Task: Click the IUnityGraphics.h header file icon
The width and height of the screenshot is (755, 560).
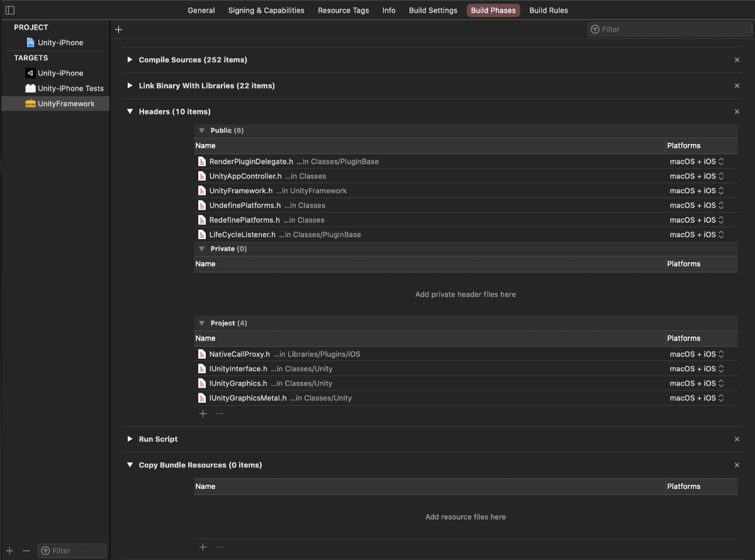Action: [202, 383]
